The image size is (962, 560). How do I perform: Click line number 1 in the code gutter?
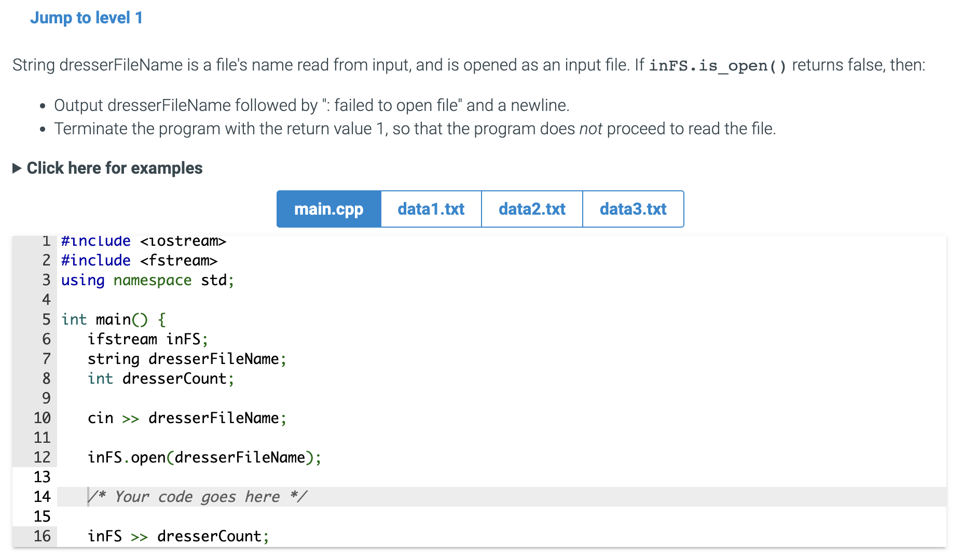pos(45,241)
